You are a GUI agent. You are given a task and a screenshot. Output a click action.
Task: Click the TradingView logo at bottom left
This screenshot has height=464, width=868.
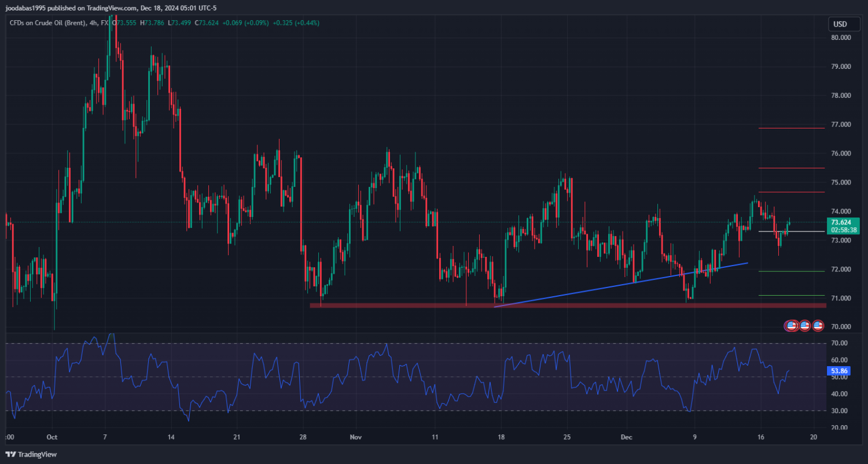(31, 454)
